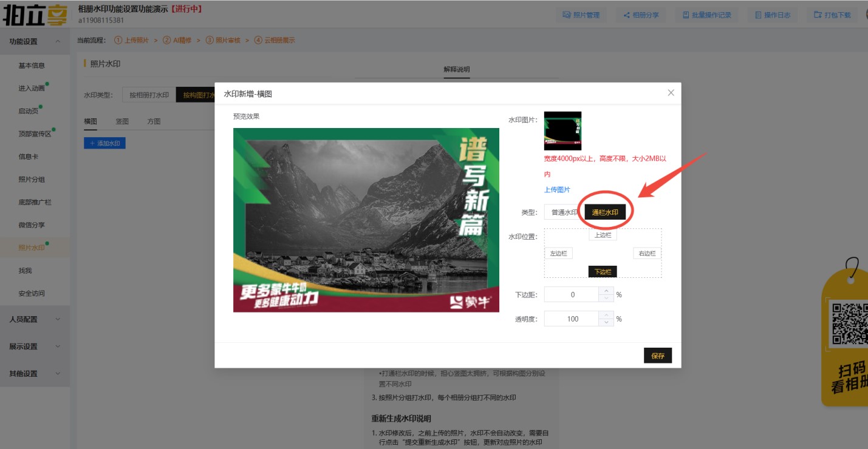The width and height of the screenshot is (868, 449).
Task: Choose 左边栏 watermark position
Action: 558,253
